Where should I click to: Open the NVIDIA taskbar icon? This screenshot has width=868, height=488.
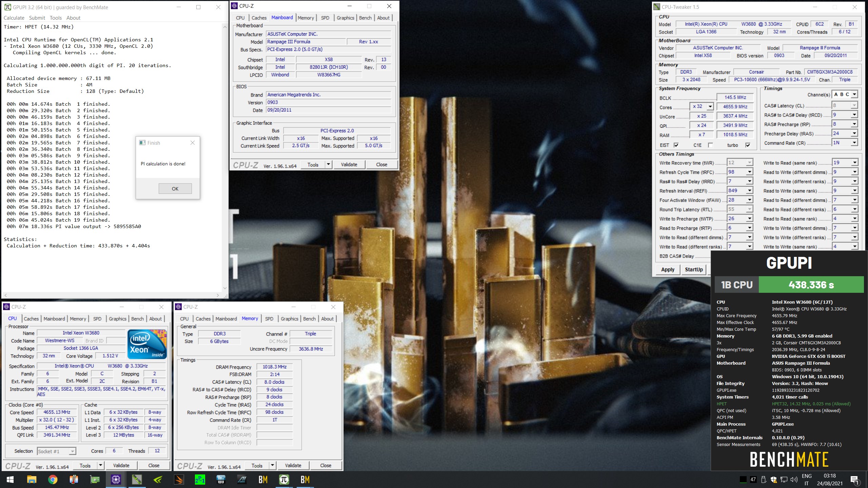(x=158, y=480)
